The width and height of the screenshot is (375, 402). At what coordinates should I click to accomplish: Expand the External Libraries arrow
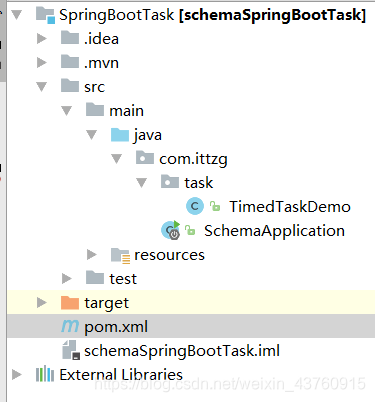17,375
